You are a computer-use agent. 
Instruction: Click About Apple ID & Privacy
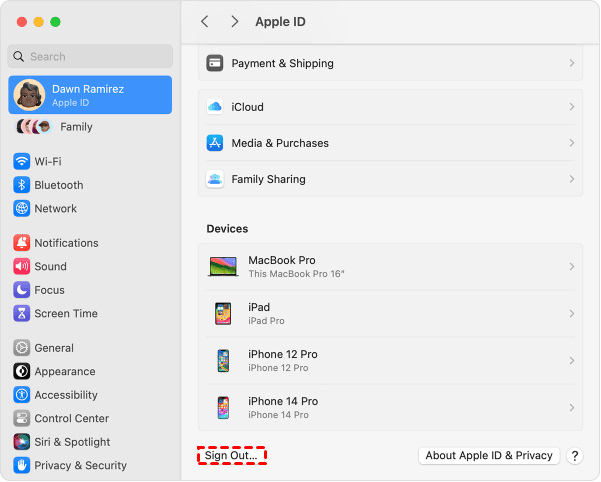488,455
